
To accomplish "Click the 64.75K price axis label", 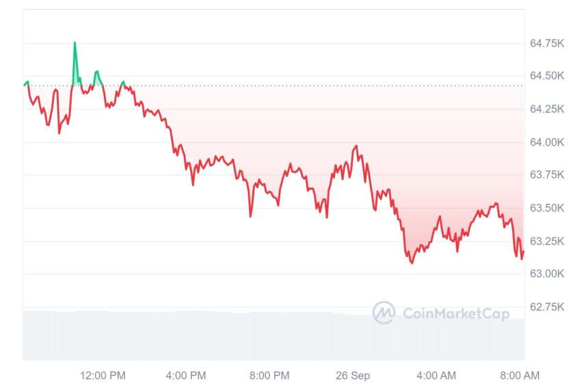I will click(x=547, y=44).
